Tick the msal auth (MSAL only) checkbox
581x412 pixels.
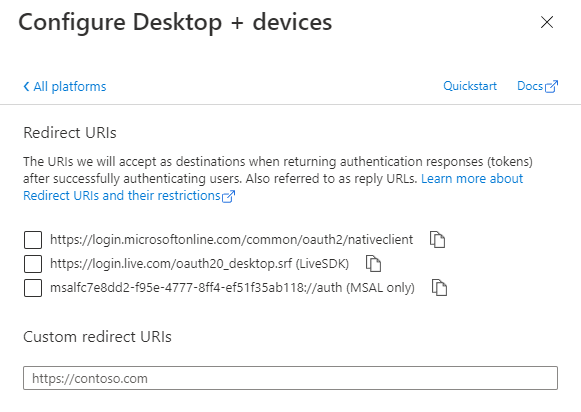33,288
